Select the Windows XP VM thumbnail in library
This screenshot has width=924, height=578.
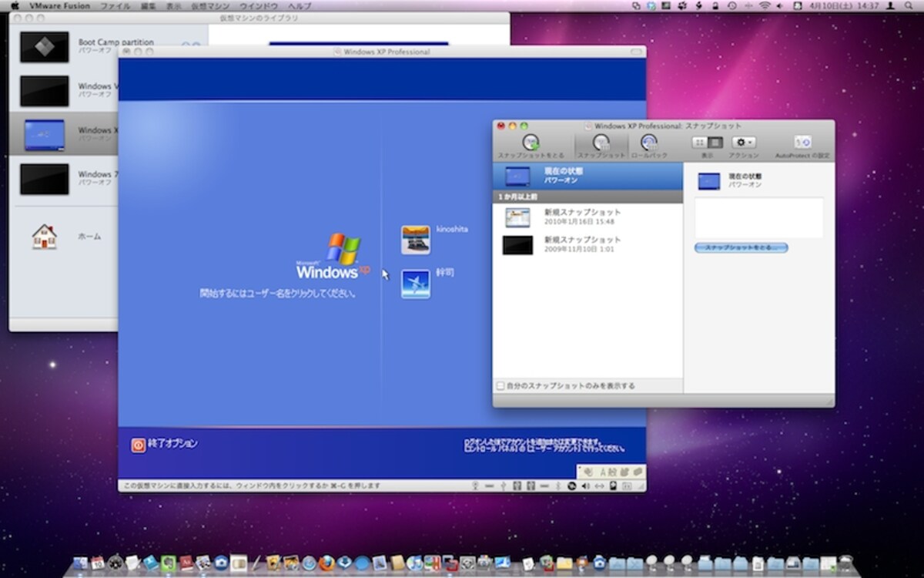point(44,135)
